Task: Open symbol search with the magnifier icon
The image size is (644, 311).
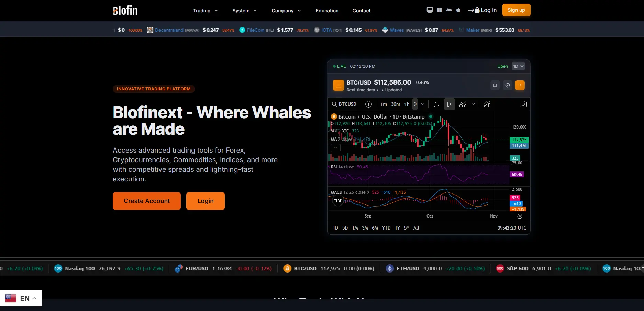Action: [334, 104]
